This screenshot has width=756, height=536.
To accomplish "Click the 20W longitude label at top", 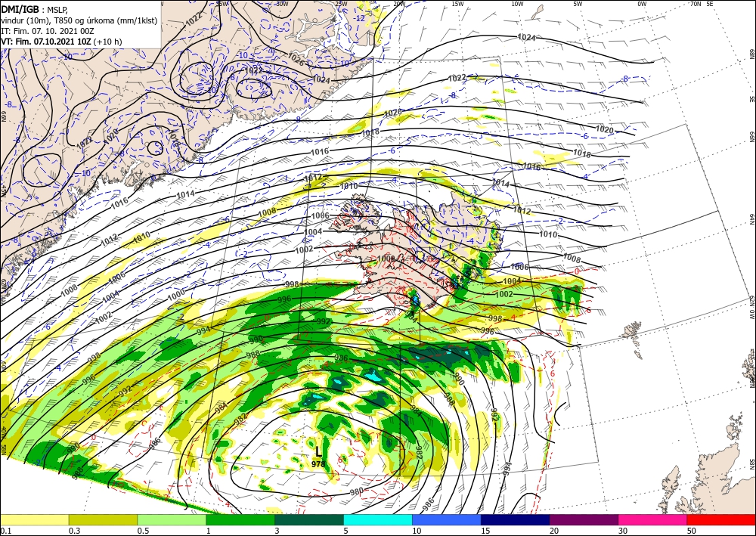I will click(398, 4).
